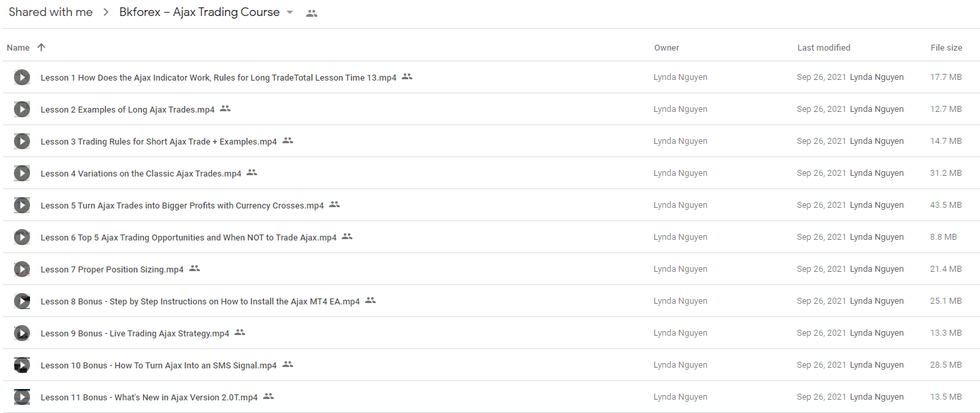Sort files by Name column
The height and width of the screenshot is (413, 980).
click(18, 48)
